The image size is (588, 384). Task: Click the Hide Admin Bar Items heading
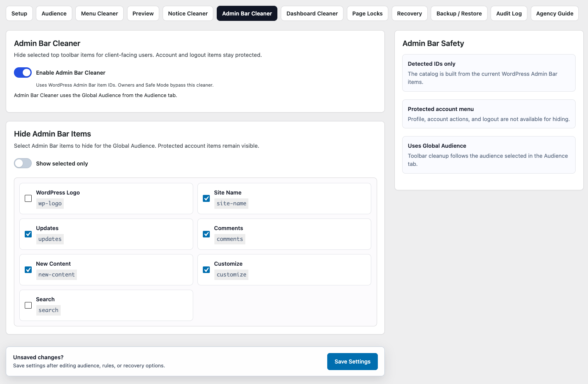pos(53,134)
